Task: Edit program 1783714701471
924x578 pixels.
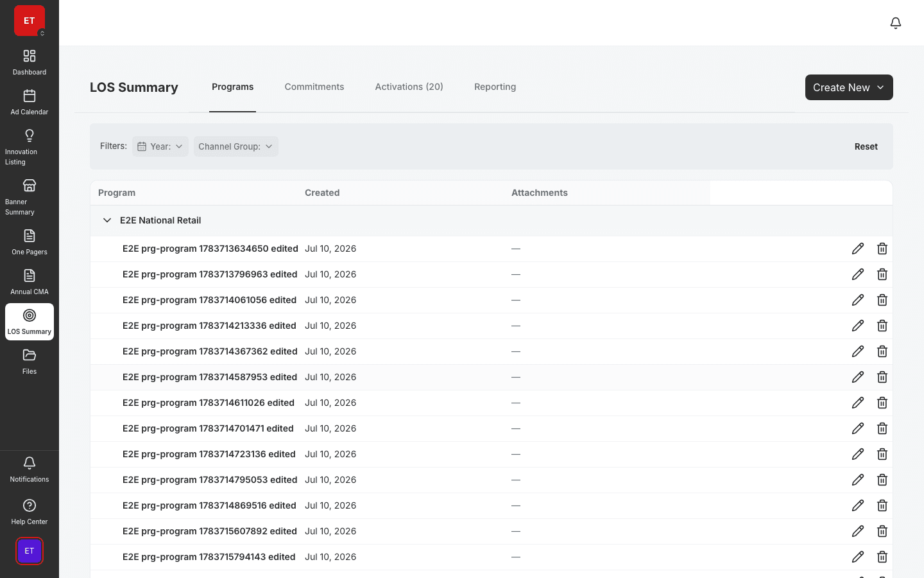Action: point(858,428)
